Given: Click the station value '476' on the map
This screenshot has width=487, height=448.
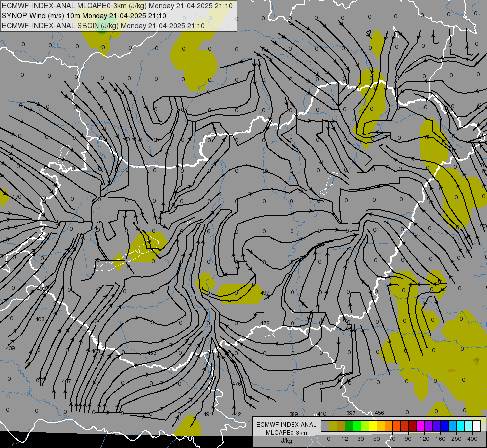Looking at the screenshot, I should click(237, 384).
